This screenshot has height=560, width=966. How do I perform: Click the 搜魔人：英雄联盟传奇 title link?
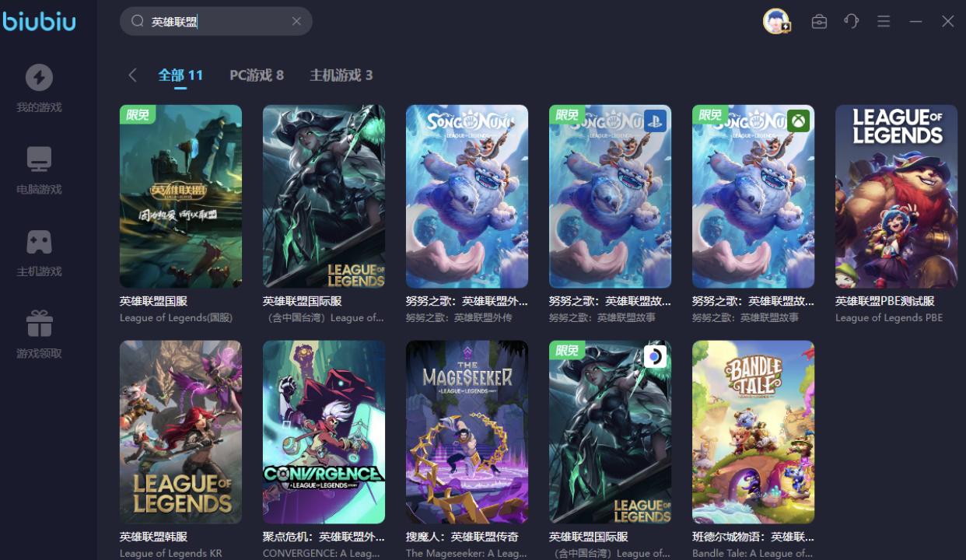click(462, 537)
